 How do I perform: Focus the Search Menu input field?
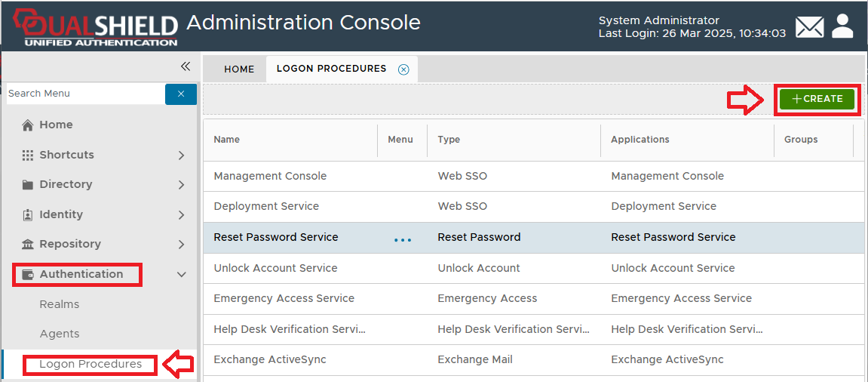tap(83, 94)
